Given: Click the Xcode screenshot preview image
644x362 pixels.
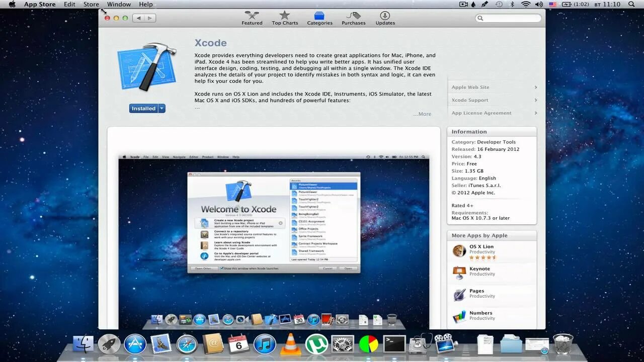Looking at the screenshot, I should pyautogui.click(x=274, y=242).
